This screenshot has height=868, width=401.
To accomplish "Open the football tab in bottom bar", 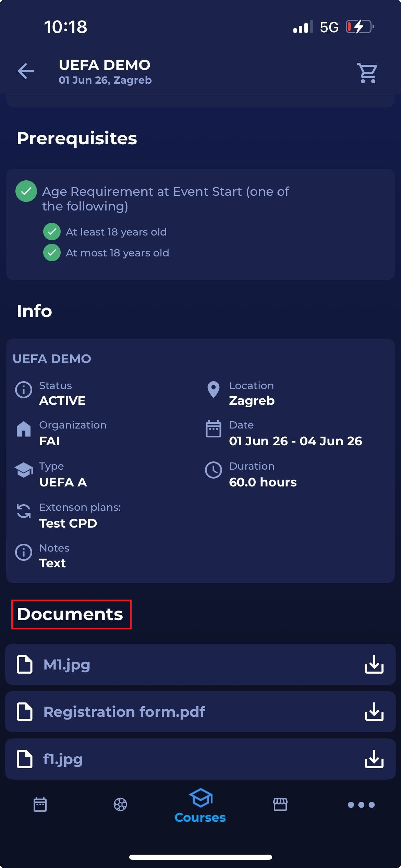I will coord(120,804).
